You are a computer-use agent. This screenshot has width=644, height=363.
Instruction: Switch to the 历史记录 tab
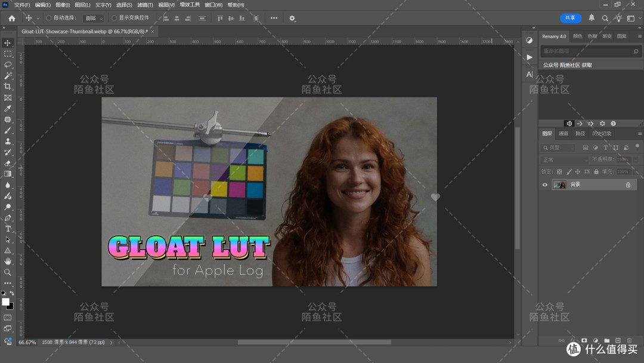pos(601,134)
